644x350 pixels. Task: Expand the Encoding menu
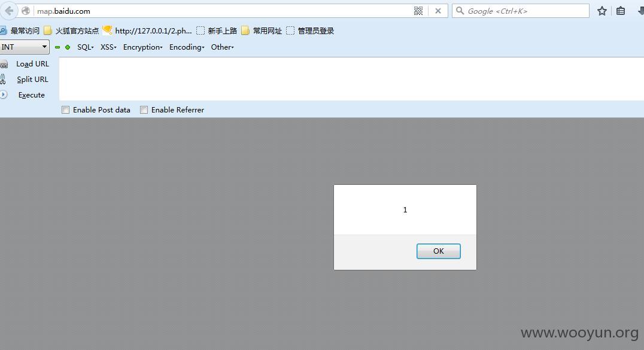[x=187, y=47]
